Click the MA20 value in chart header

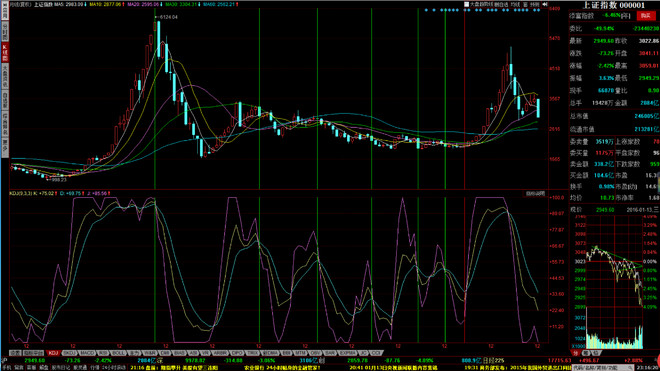pyautogui.click(x=144, y=4)
